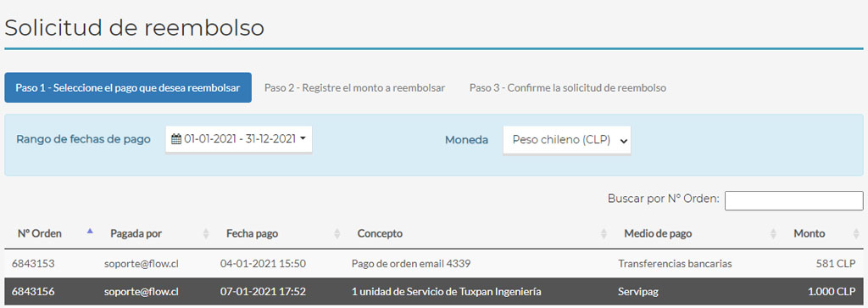The image size is (868, 308).
Task: Click sort arrows next to Pagada por
Action: click(206, 234)
